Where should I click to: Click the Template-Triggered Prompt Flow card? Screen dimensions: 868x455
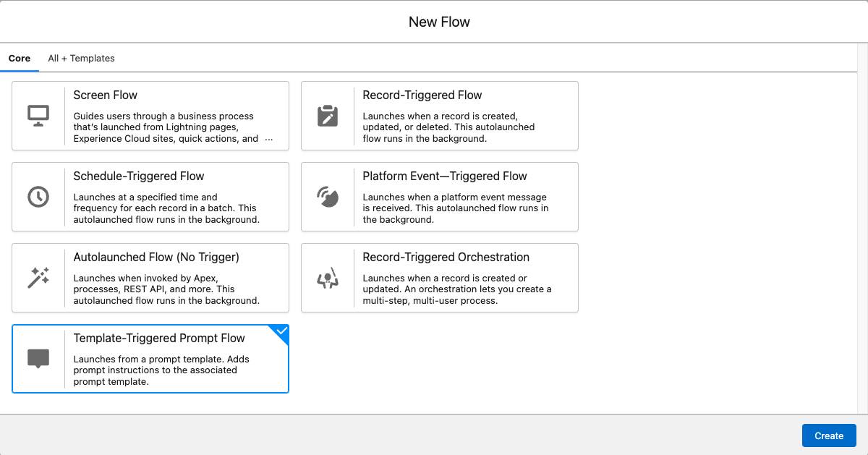150,358
